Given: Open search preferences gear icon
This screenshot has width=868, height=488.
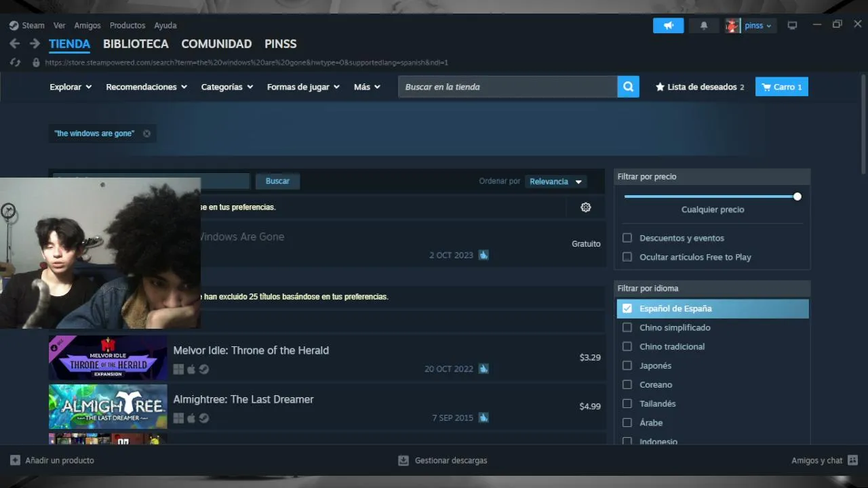Looking at the screenshot, I should (586, 207).
